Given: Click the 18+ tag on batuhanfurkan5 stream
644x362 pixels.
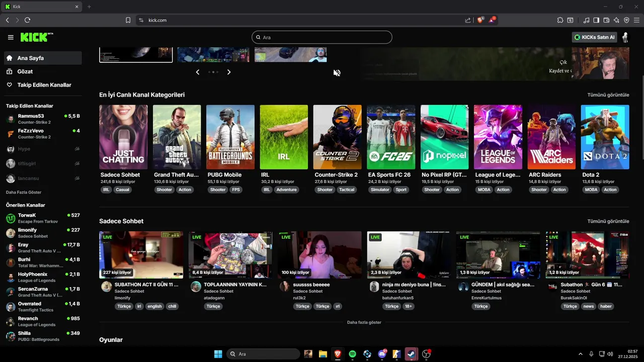Looking at the screenshot, I should (408, 306).
